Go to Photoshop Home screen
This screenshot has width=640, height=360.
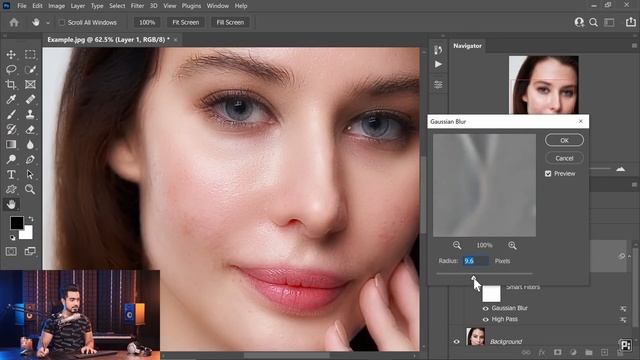click(x=14, y=22)
